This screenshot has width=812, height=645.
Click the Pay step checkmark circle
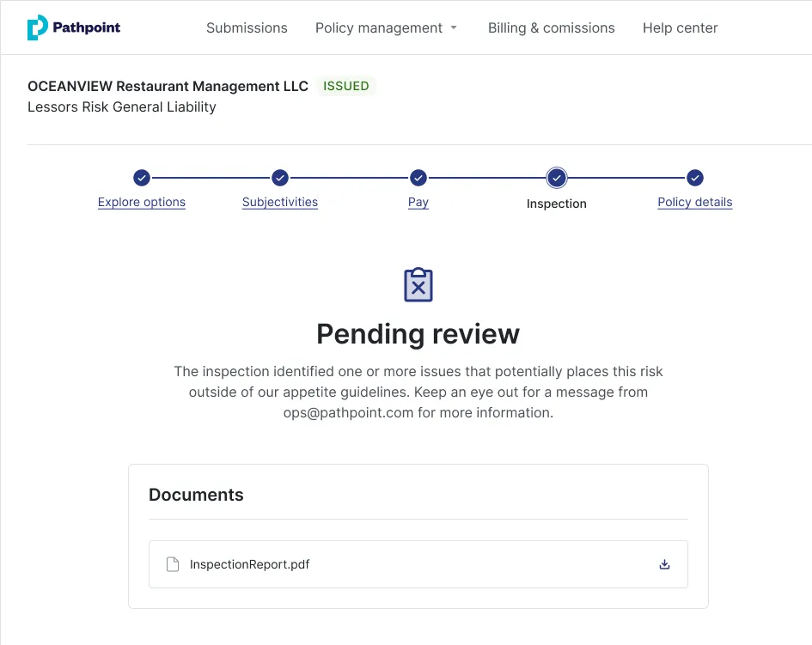(418, 178)
